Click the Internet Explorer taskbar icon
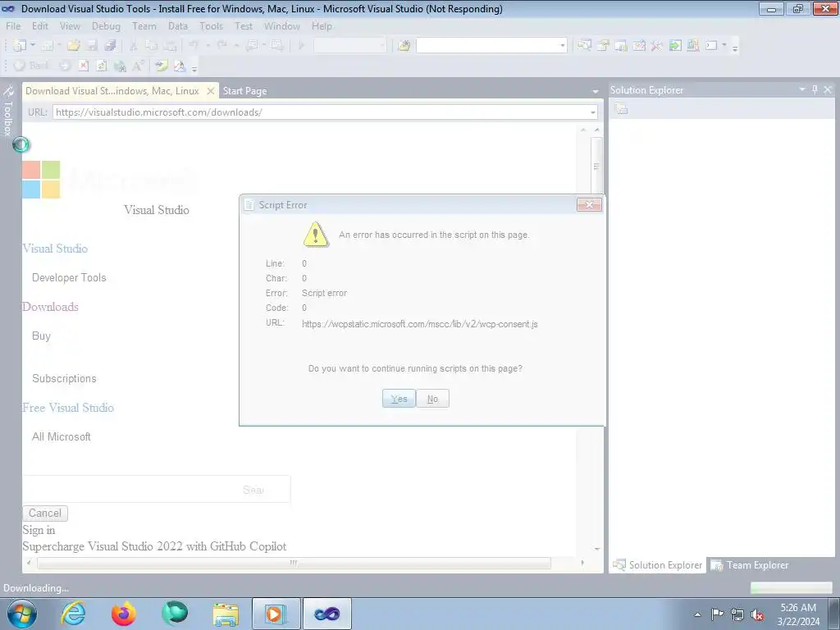The height and width of the screenshot is (630, 840). click(73, 614)
